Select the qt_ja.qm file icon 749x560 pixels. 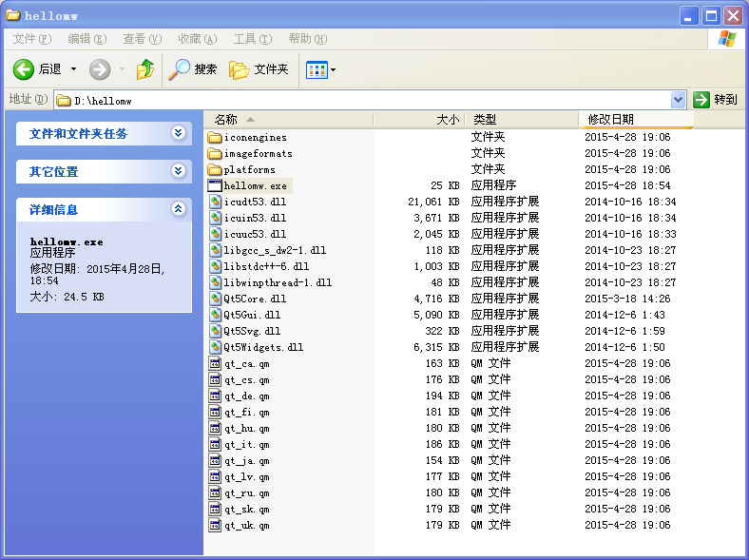(x=215, y=460)
